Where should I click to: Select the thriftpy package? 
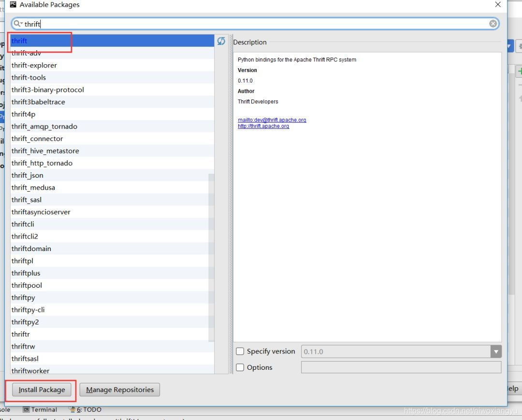pos(112,297)
